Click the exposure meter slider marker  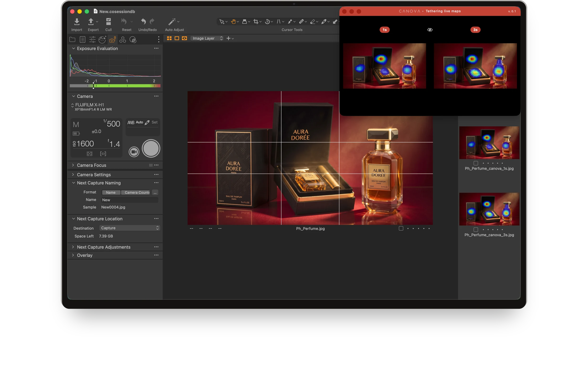pyautogui.click(x=94, y=86)
